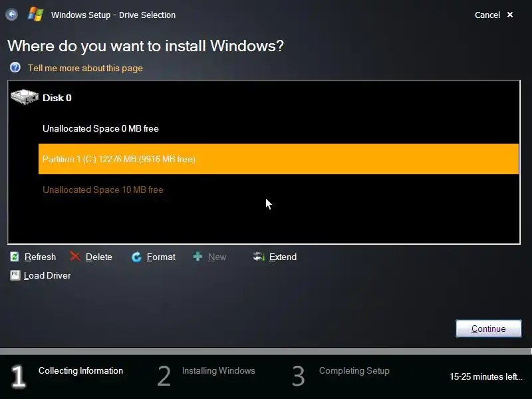Click the Windows flag logo icon

36,15
